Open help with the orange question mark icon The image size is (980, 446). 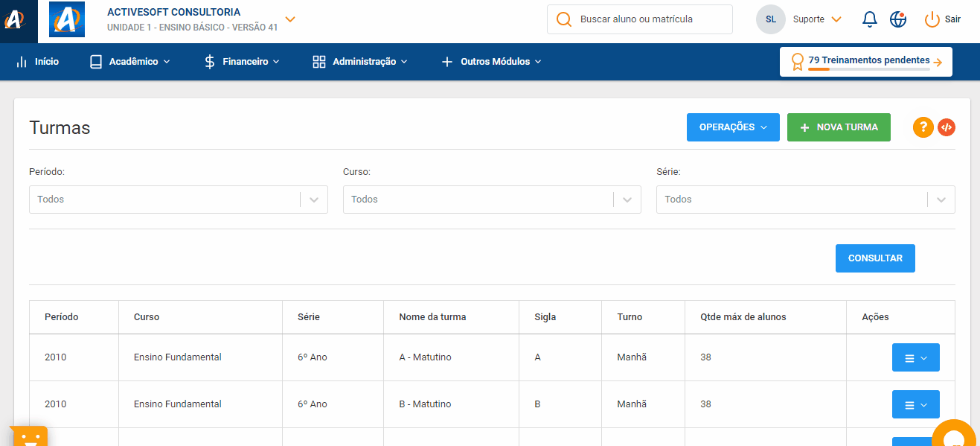click(923, 127)
